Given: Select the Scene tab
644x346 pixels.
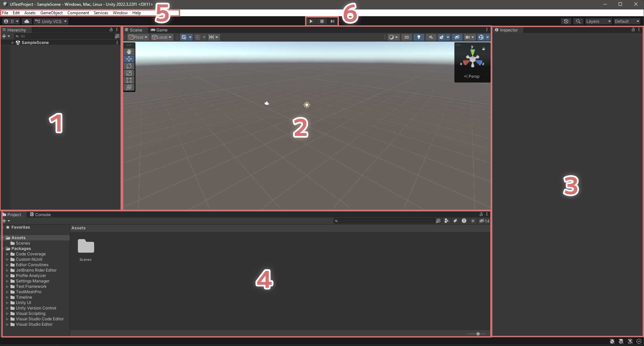Looking at the screenshot, I should coord(134,30).
